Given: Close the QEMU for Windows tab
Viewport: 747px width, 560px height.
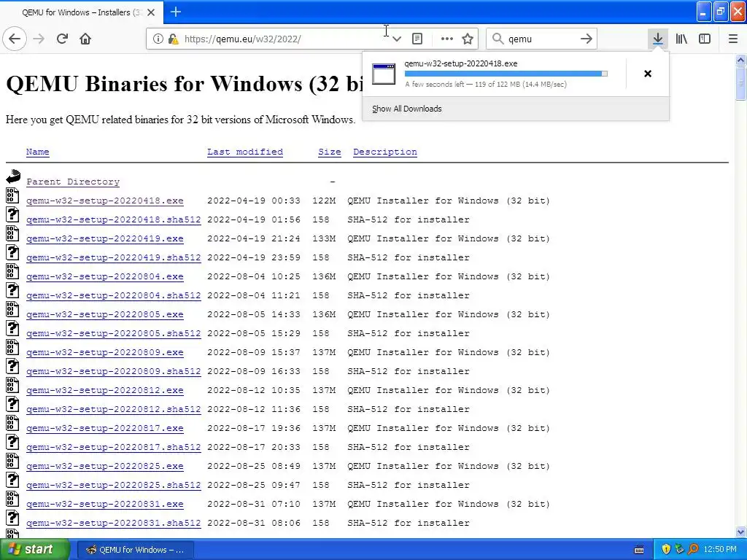Looking at the screenshot, I should [151, 12].
